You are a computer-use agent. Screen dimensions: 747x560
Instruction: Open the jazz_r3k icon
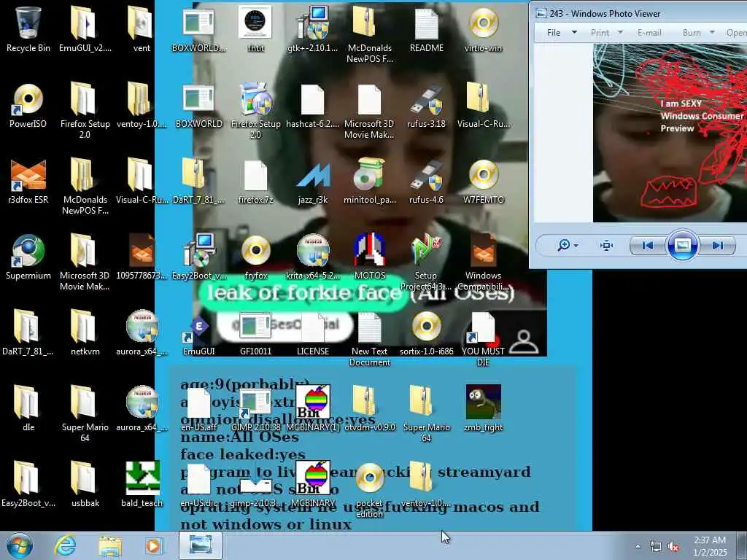pyautogui.click(x=312, y=181)
